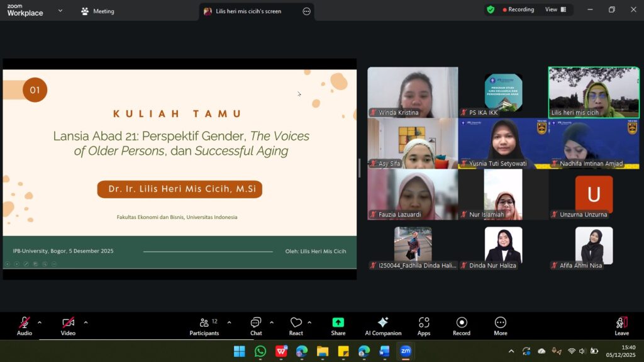This screenshot has width=644, height=362.
Task: Toggle the Record button
Action: coord(462,325)
